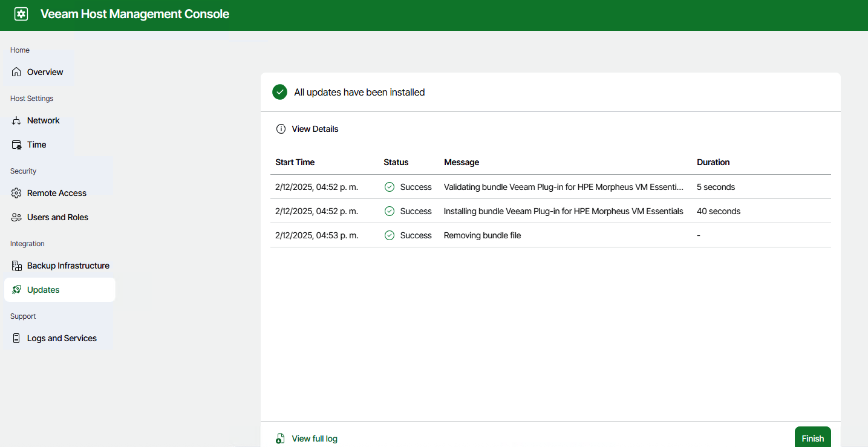868x447 pixels.
Task: Click the Veeam gear logo icon
Action: [x=21, y=14]
